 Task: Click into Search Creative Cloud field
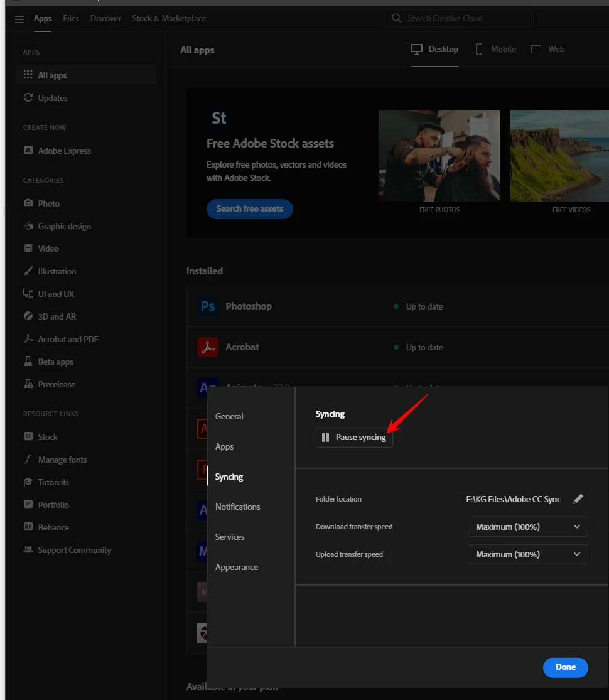click(x=459, y=18)
